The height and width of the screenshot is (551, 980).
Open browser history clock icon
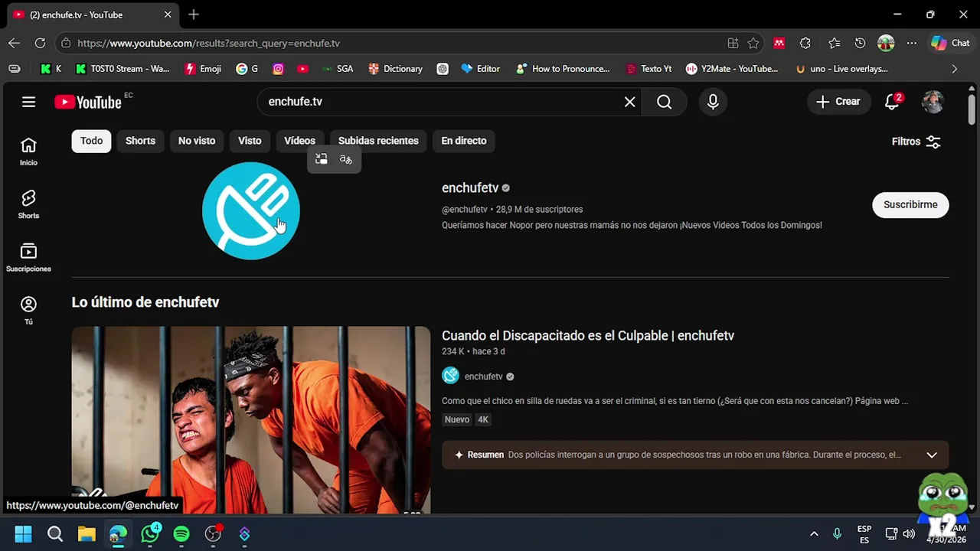pos(860,43)
